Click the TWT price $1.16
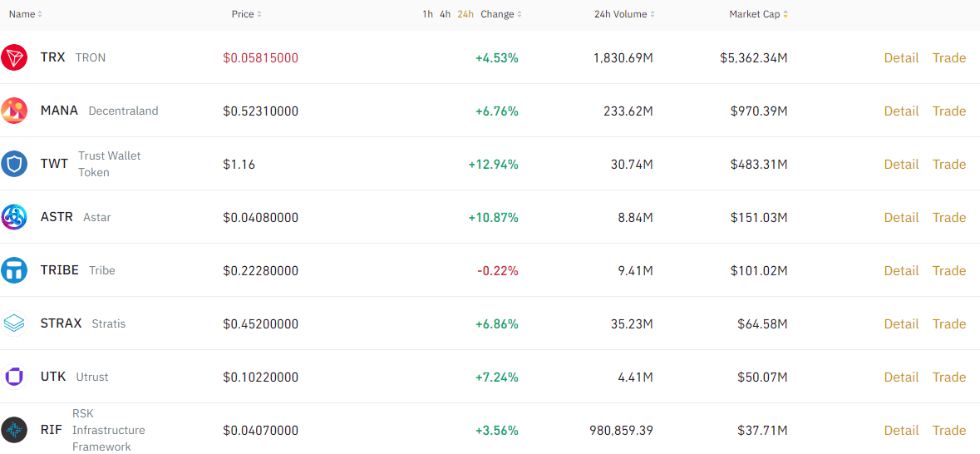The image size is (980, 454). (239, 164)
